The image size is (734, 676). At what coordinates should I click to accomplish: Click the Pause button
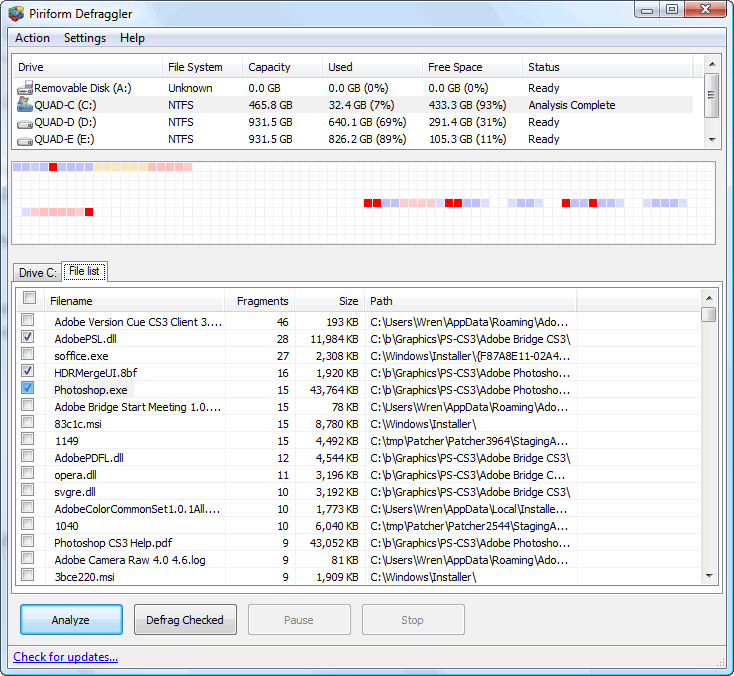click(x=299, y=620)
